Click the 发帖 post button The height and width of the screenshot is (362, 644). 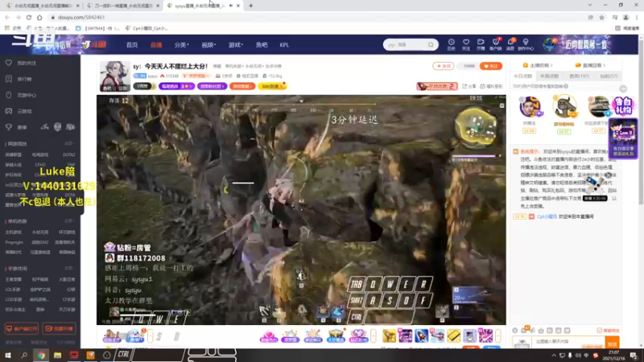(444, 66)
